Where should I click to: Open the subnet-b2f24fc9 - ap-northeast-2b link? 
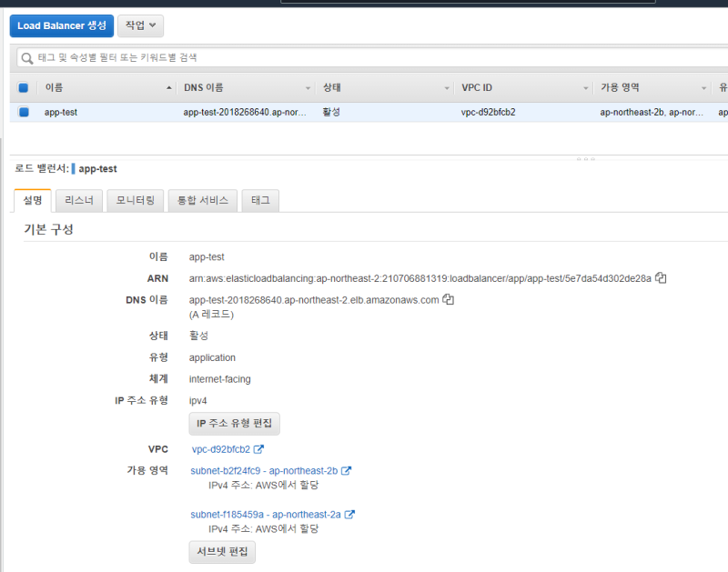(x=264, y=471)
